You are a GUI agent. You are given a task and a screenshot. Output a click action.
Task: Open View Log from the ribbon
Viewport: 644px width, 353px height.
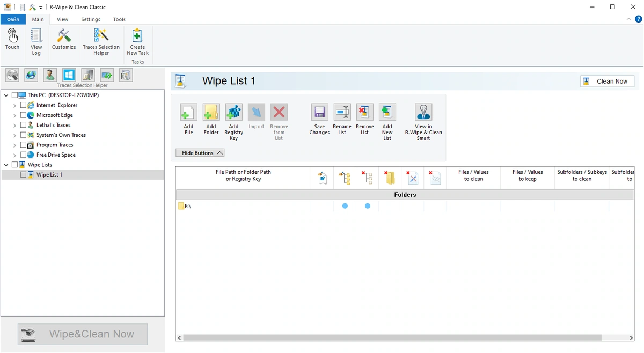36,42
